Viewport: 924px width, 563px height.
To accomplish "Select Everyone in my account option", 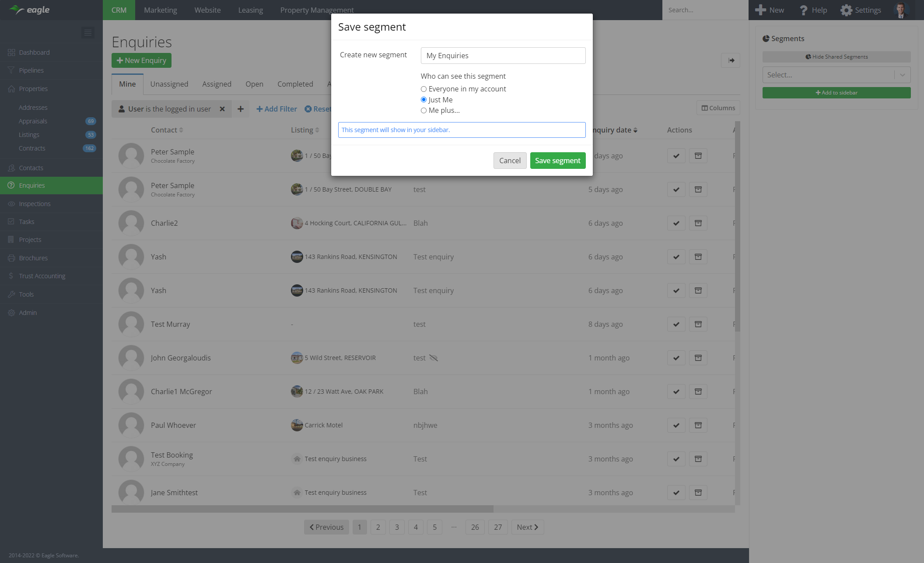I will tap(423, 89).
